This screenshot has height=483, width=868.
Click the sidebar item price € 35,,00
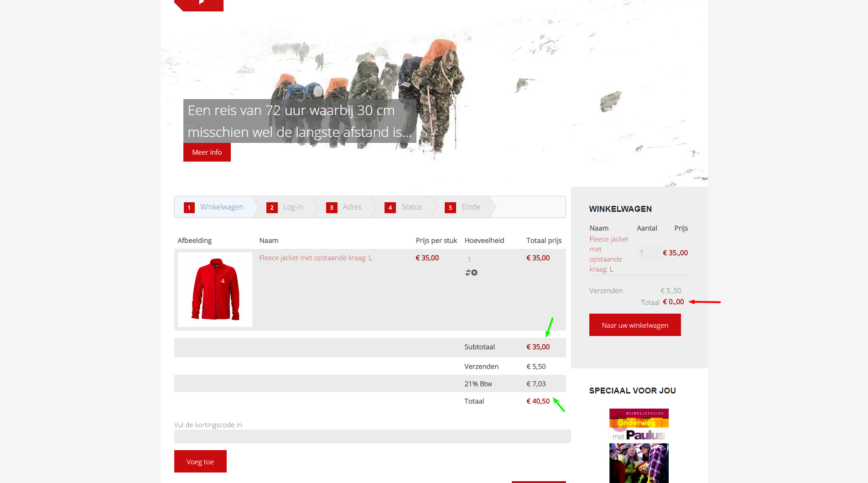pos(676,253)
